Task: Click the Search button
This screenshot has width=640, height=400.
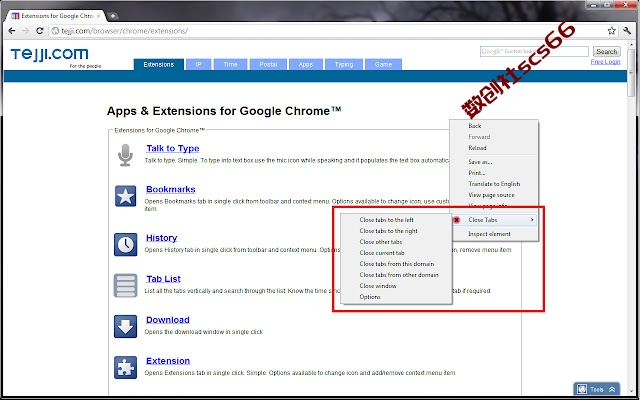Action: click(x=607, y=51)
